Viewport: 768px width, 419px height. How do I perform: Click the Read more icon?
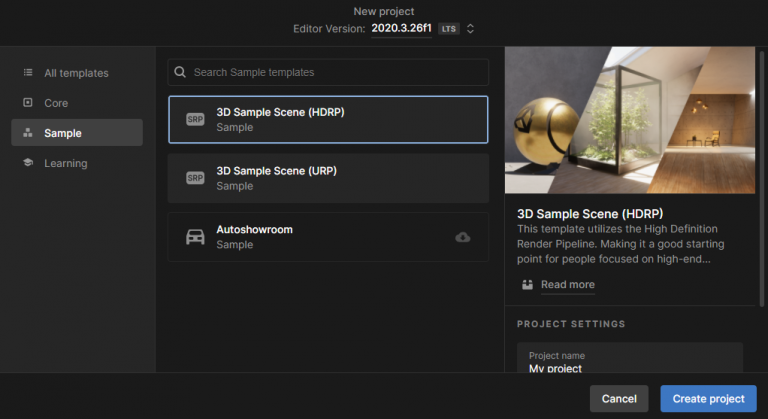pos(527,285)
